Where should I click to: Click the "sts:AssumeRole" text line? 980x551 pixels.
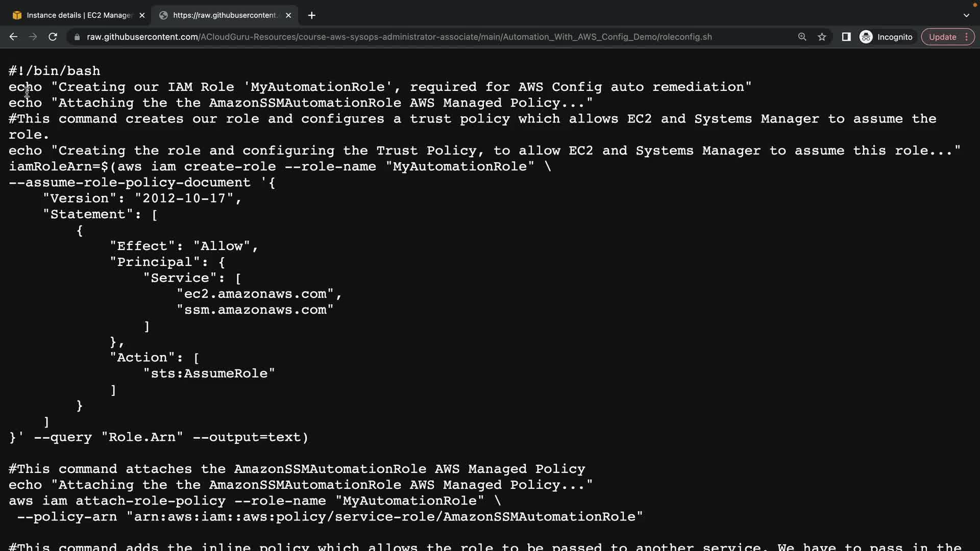209,373
